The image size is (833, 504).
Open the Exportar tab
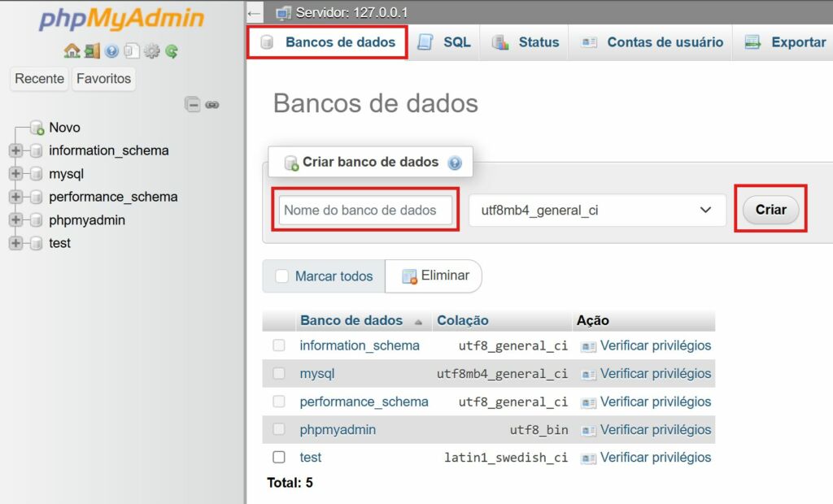785,42
